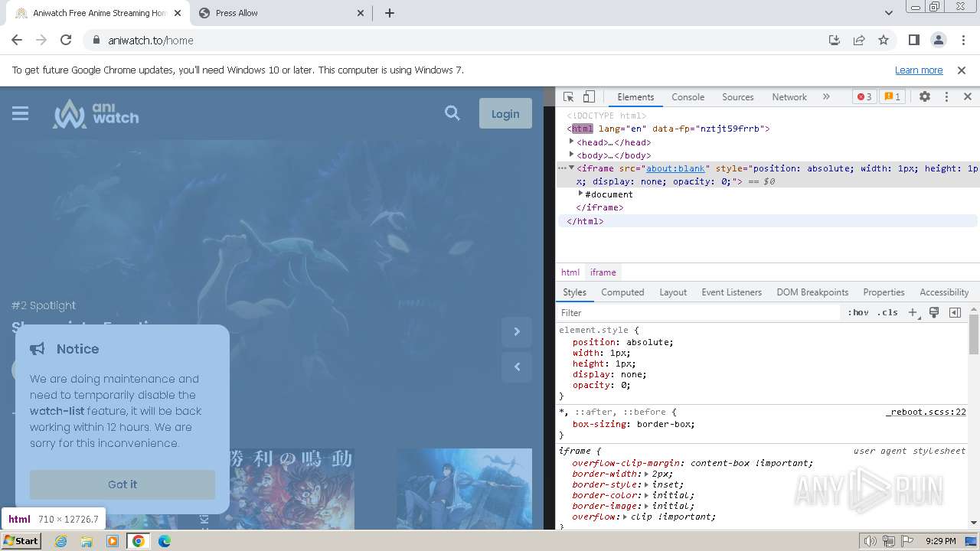Screen dimensions: 980x551
Task: Open the DOM Breakpoints tab
Action: pyautogui.click(x=812, y=292)
